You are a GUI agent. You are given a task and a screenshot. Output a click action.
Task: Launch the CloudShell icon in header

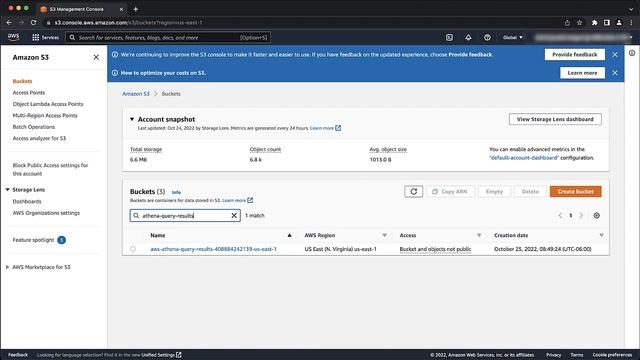tap(449, 38)
